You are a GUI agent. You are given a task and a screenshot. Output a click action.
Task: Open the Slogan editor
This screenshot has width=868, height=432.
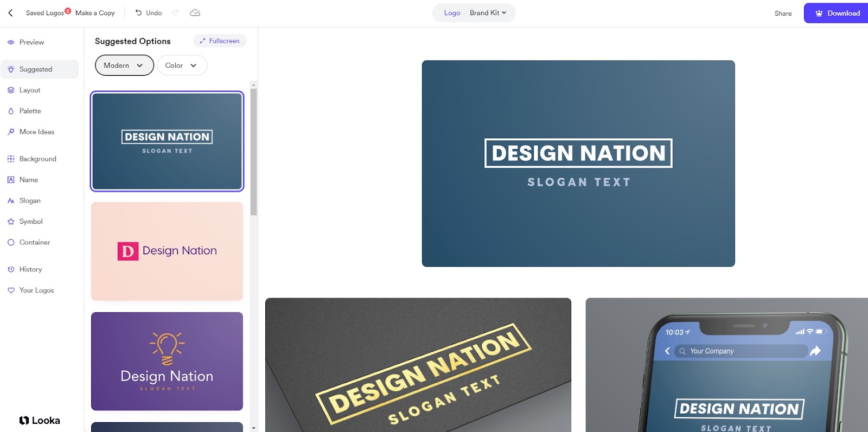[x=40, y=201]
